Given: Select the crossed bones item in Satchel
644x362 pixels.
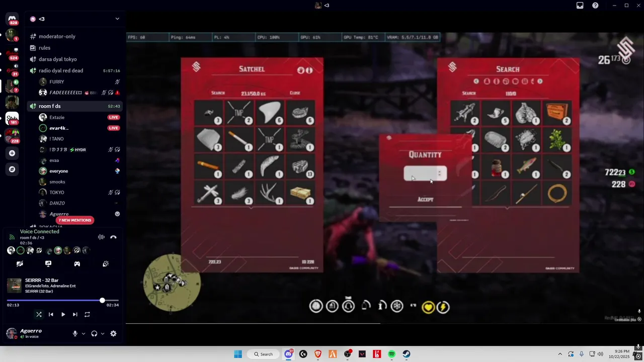Looking at the screenshot, I should coord(208,193).
